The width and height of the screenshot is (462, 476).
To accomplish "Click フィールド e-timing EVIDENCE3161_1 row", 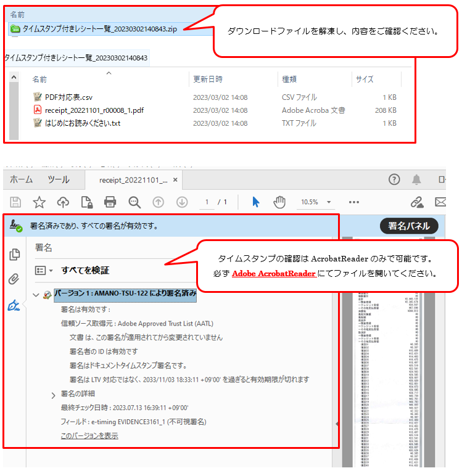I will pyautogui.click(x=134, y=422).
